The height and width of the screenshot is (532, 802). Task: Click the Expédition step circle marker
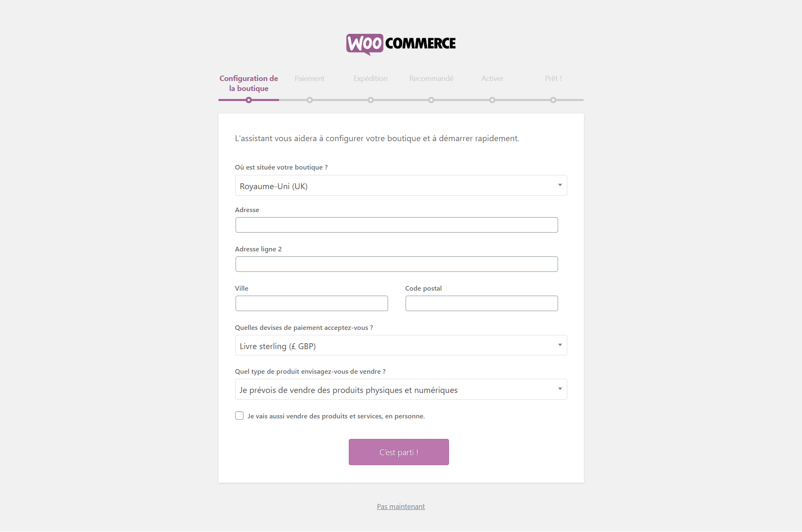point(371,100)
